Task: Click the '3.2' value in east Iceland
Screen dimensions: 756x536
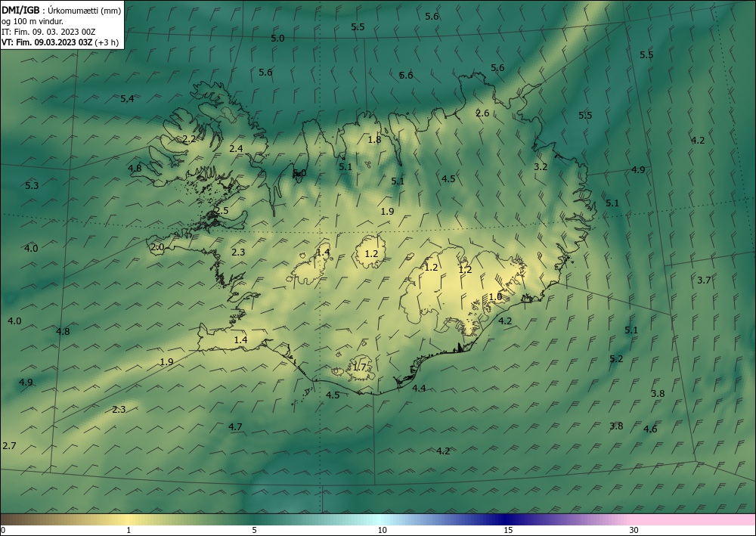Action: [x=541, y=167]
